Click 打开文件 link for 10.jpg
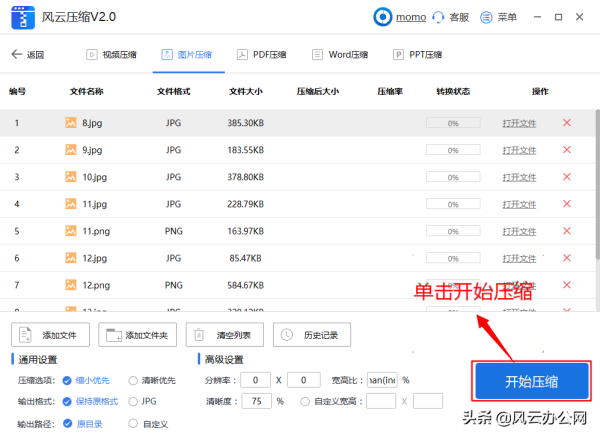The width and height of the screenshot is (600, 438). [519, 177]
